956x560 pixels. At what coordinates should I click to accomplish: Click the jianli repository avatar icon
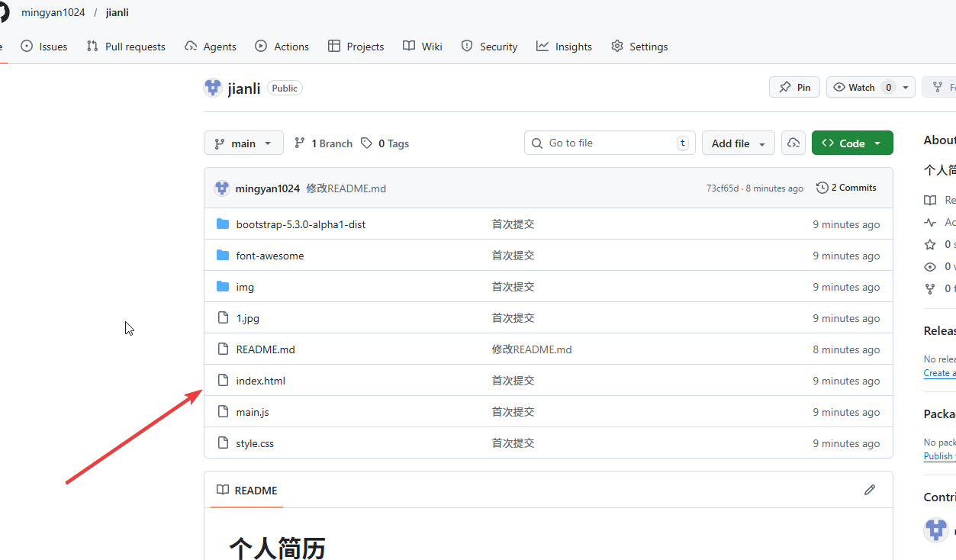[x=213, y=88]
